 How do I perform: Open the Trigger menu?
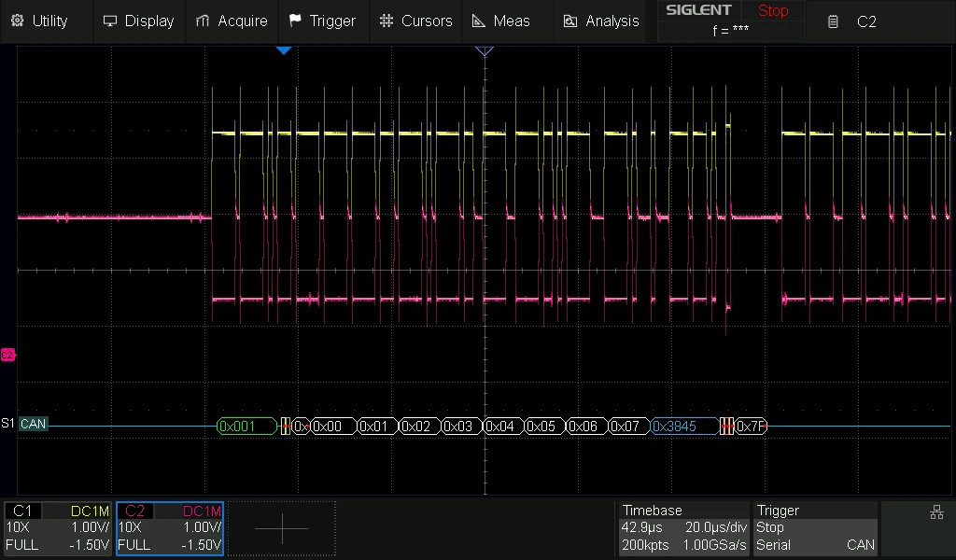point(322,21)
